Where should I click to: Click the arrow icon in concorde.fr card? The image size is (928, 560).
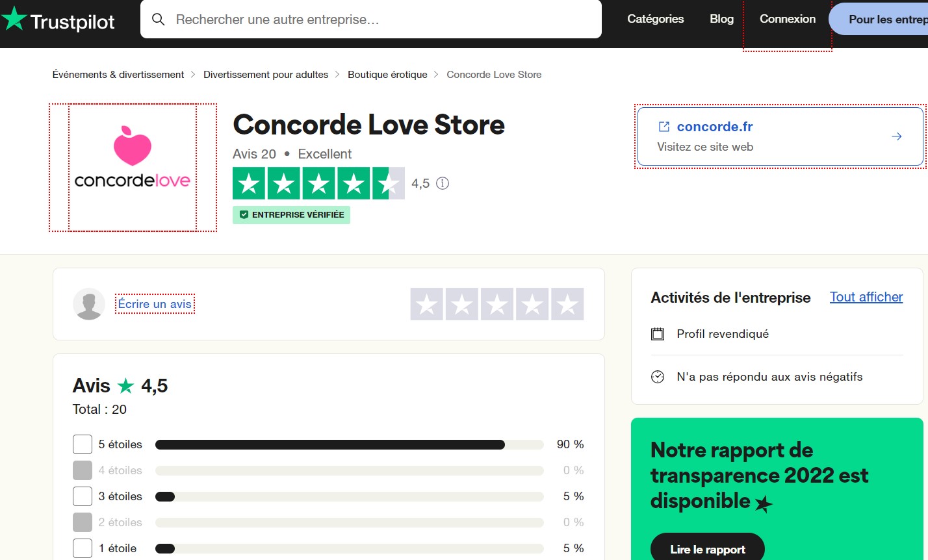pyautogui.click(x=897, y=136)
